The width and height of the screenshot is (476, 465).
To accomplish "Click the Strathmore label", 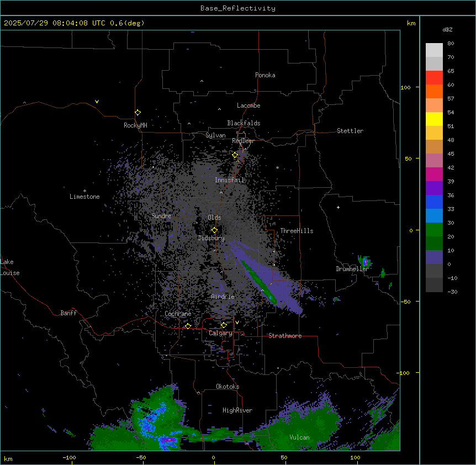I will [x=285, y=336].
